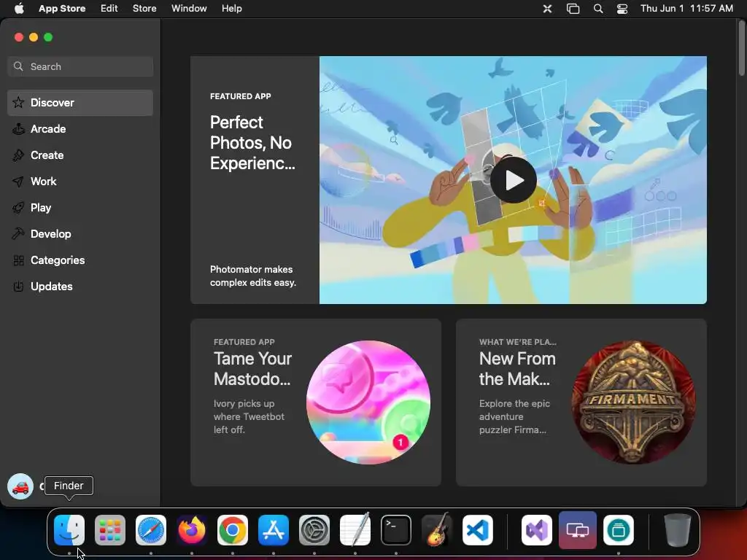
Task: Launch Safari from the Dock
Action: click(x=151, y=530)
